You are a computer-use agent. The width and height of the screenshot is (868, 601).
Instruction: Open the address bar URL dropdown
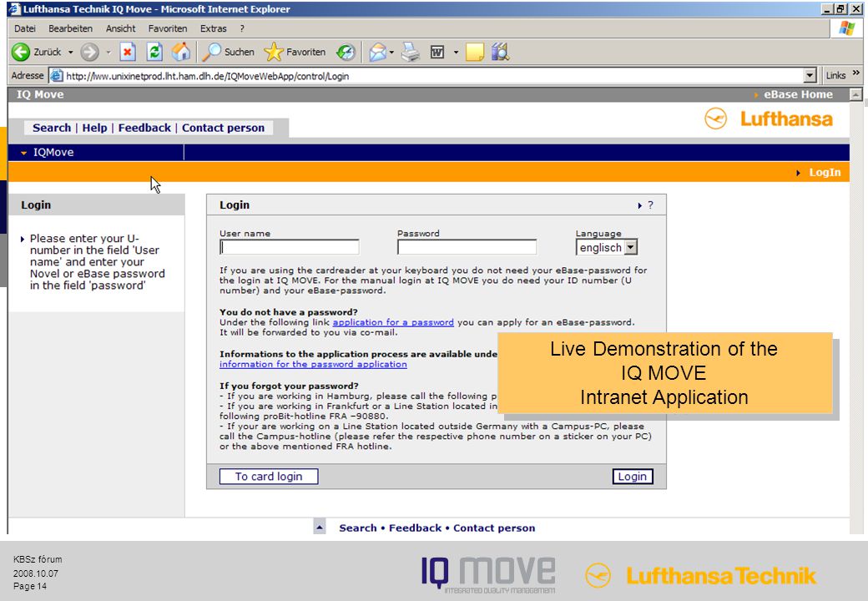pos(810,75)
